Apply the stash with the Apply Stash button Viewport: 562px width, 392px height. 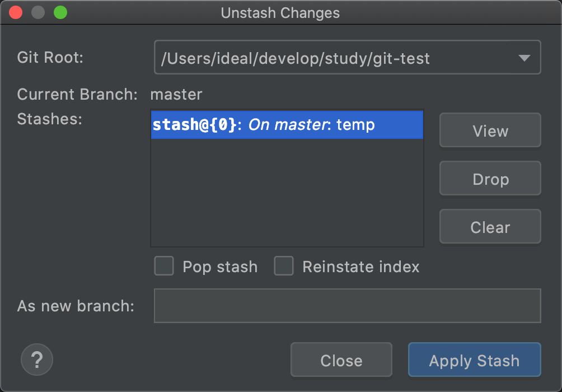tap(474, 360)
